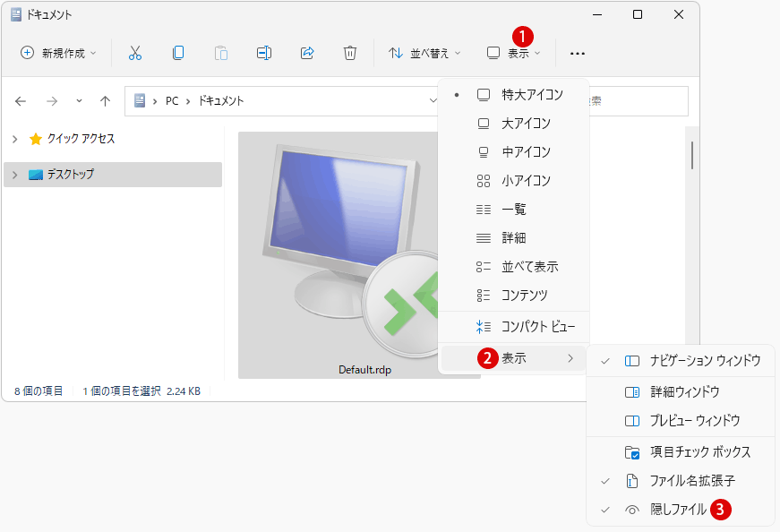Screen dimensions: 780x532
Task: Click the Copy icon in toolbar
Action: point(178,53)
